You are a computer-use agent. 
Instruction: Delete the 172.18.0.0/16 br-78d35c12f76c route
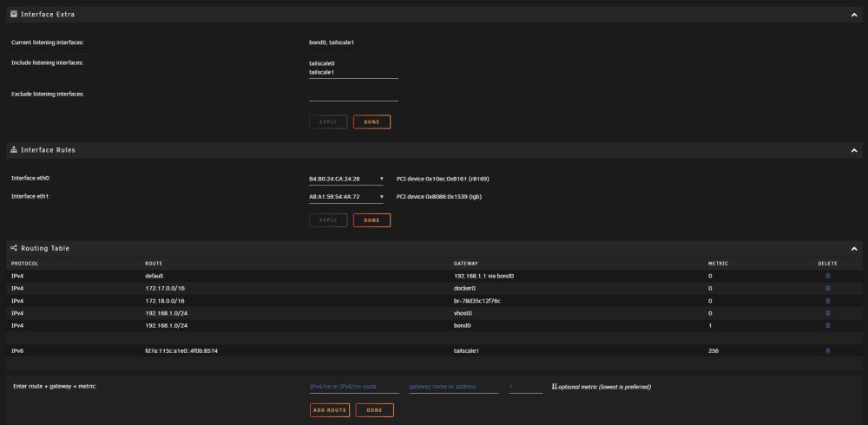827,301
